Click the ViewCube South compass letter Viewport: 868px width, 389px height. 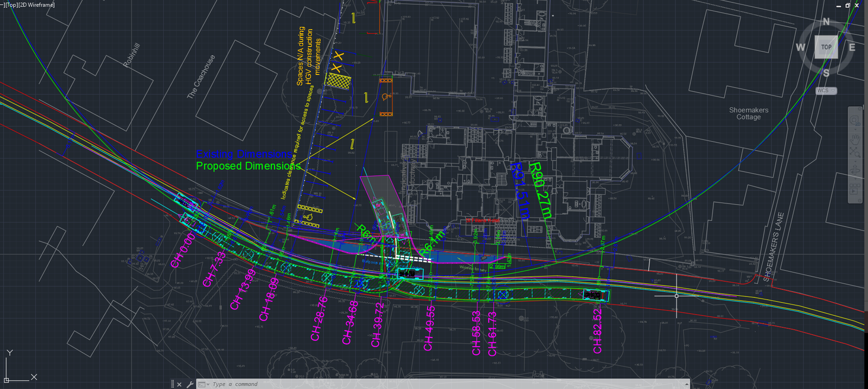tap(826, 73)
